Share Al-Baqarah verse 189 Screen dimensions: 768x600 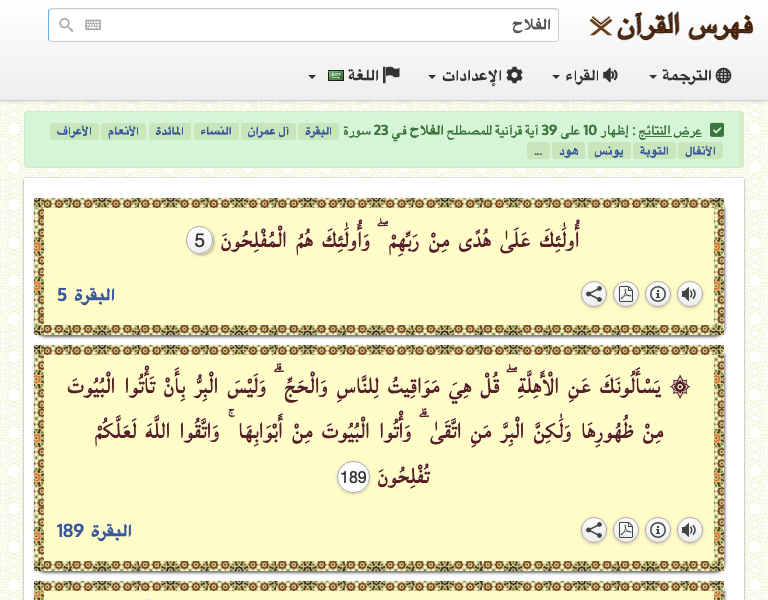[x=594, y=530]
